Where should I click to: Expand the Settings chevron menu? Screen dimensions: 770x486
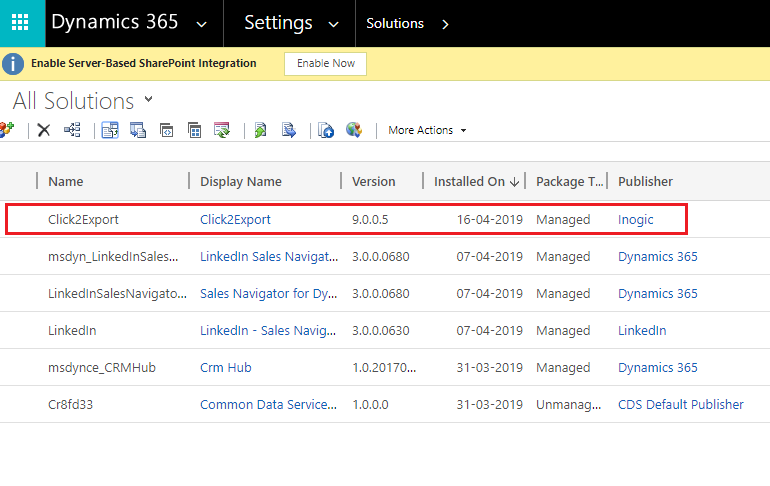pyautogui.click(x=333, y=24)
